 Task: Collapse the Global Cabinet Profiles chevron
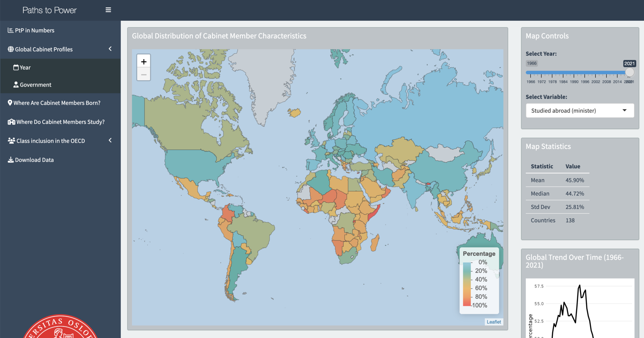pyautogui.click(x=110, y=49)
